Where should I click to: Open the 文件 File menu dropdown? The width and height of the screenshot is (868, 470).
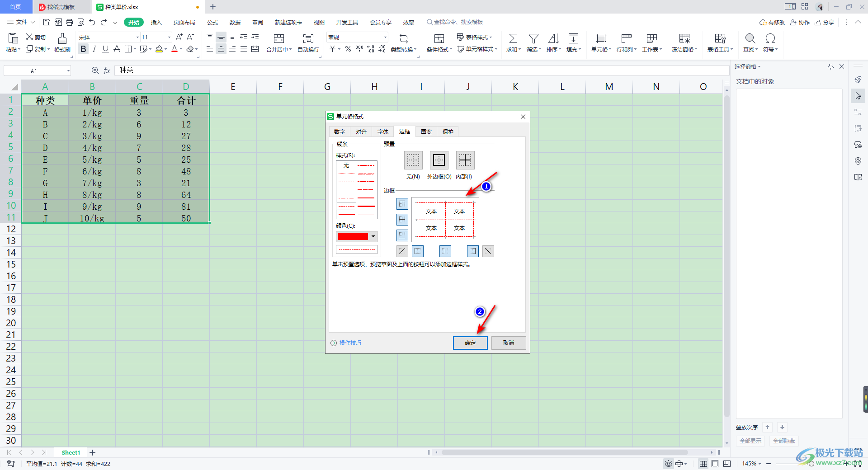pyautogui.click(x=21, y=22)
